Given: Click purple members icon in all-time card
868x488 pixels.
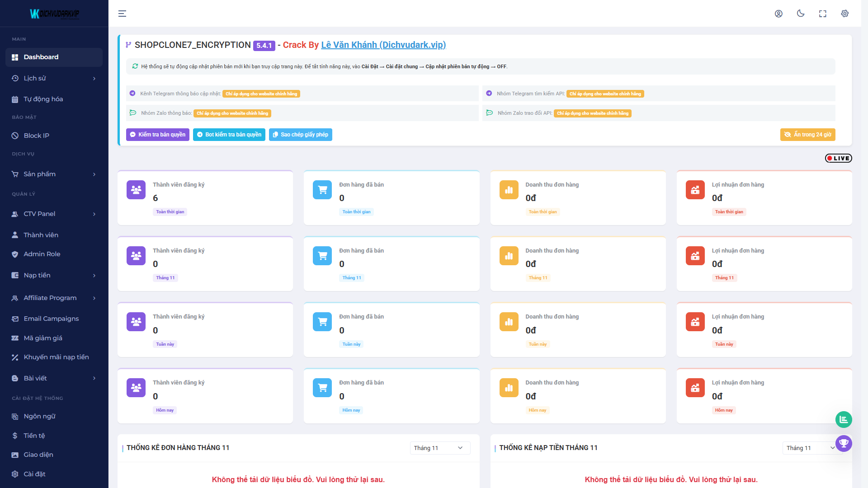Looking at the screenshot, I should pyautogui.click(x=136, y=190).
